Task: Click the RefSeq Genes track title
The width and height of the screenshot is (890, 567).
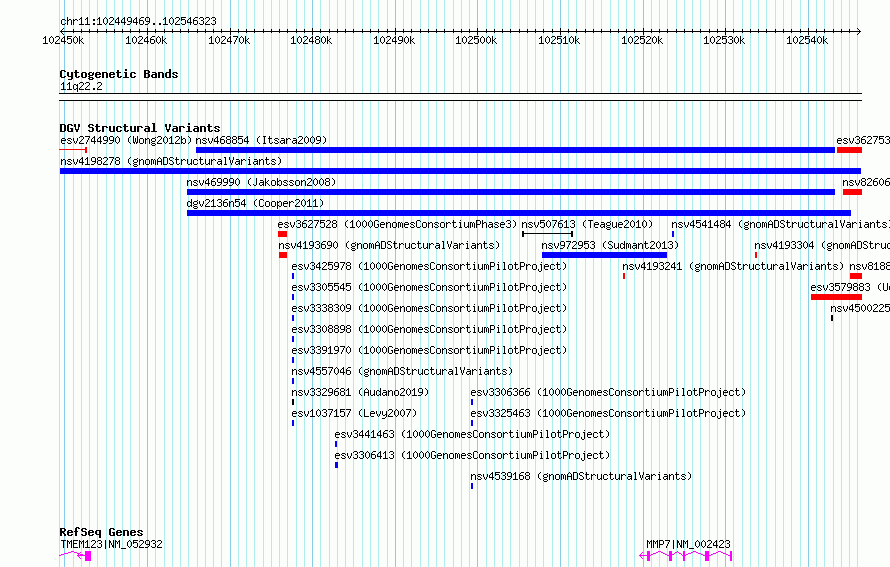Action: [x=101, y=532]
